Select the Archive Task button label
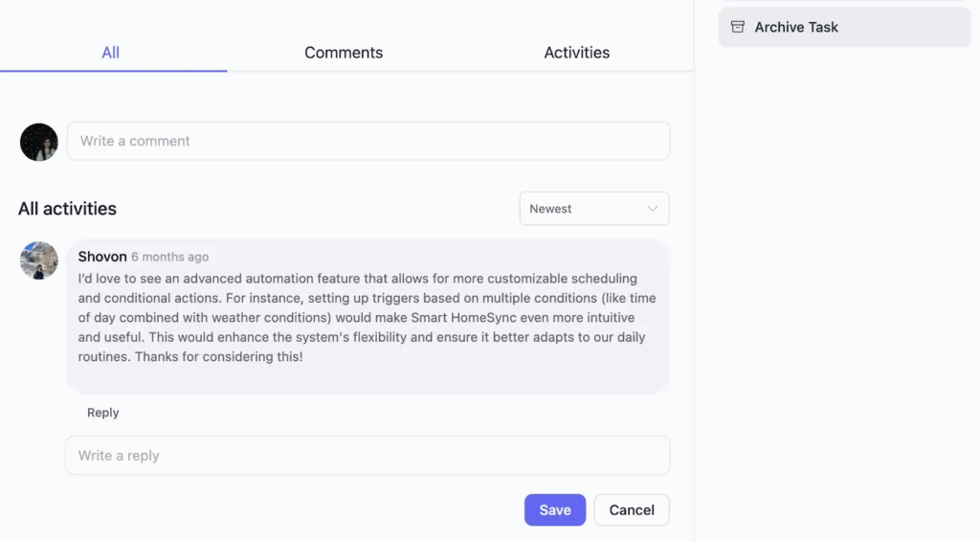 (x=796, y=27)
